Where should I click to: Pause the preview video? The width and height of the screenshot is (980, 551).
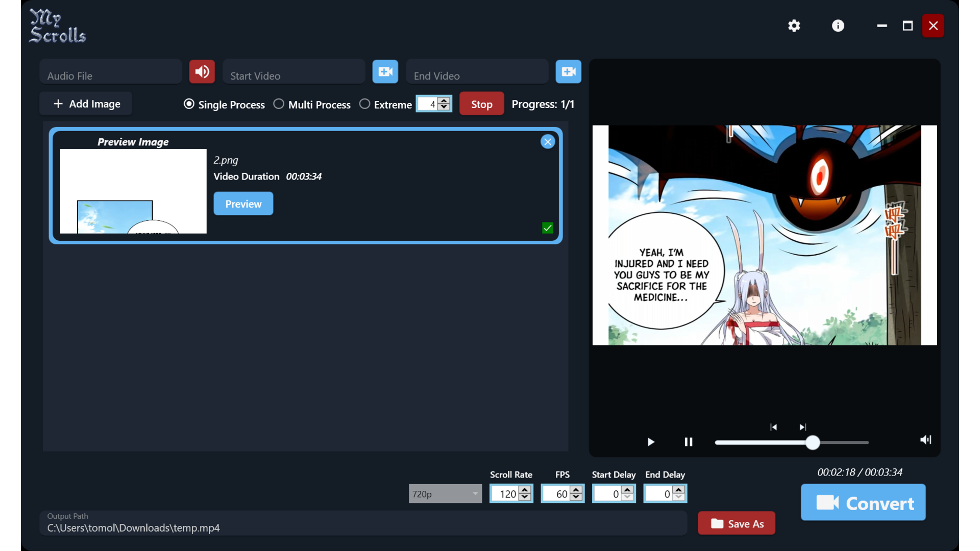[x=688, y=442]
